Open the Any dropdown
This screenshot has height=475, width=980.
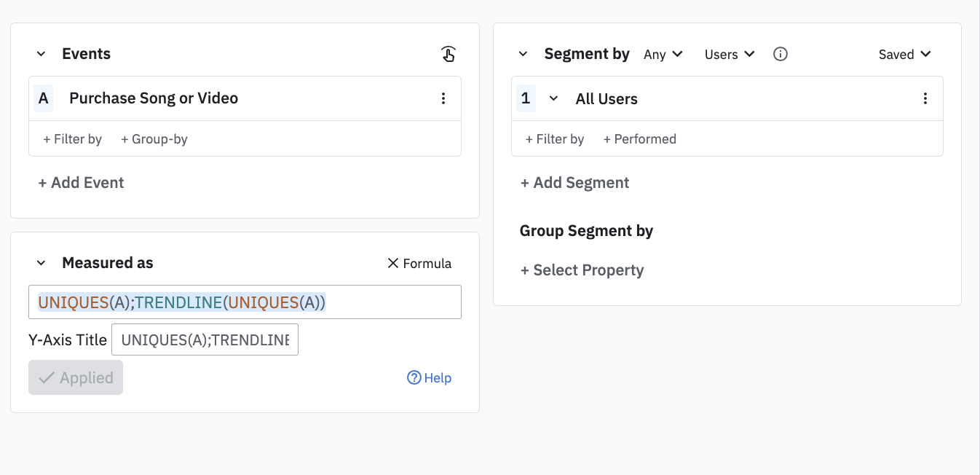coord(663,55)
